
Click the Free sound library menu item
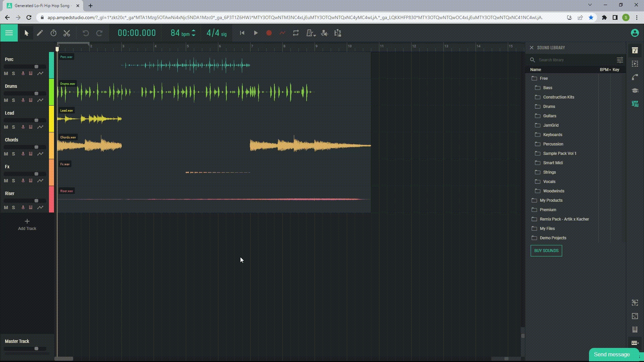(x=543, y=78)
